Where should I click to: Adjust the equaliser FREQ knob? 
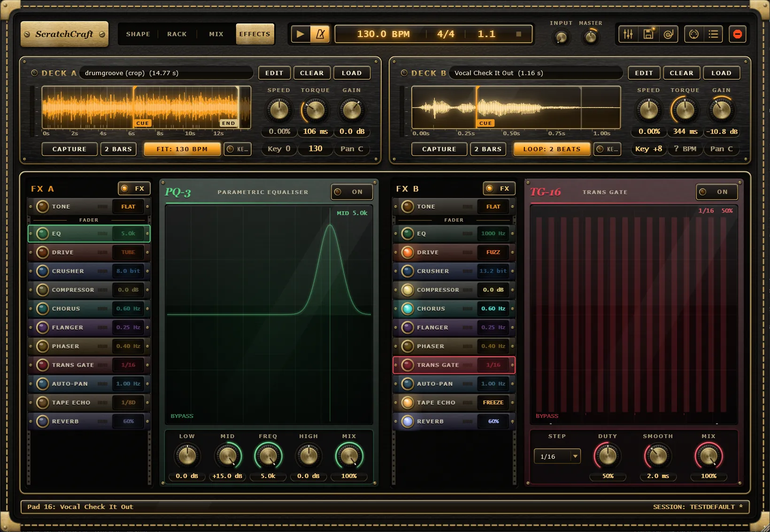pyautogui.click(x=268, y=456)
